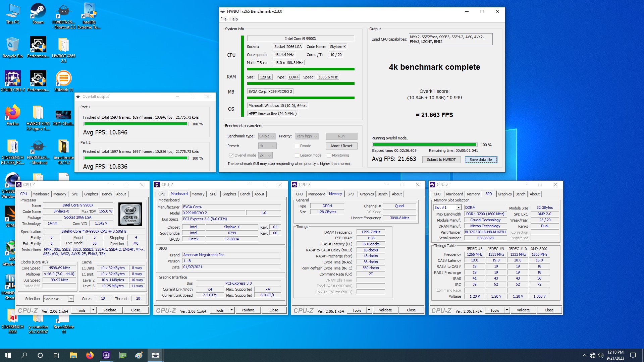Open network icon in system tray

(x=593, y=355)
